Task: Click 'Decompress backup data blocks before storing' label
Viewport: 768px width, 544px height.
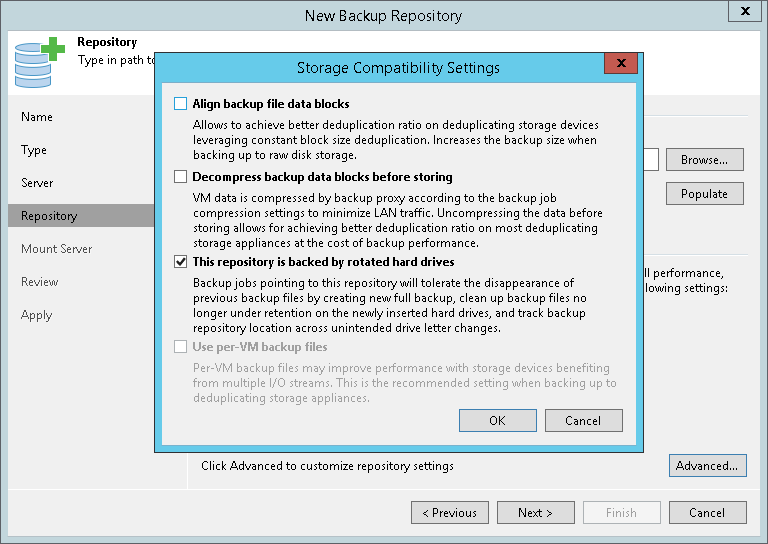Action: click(322, 177)
